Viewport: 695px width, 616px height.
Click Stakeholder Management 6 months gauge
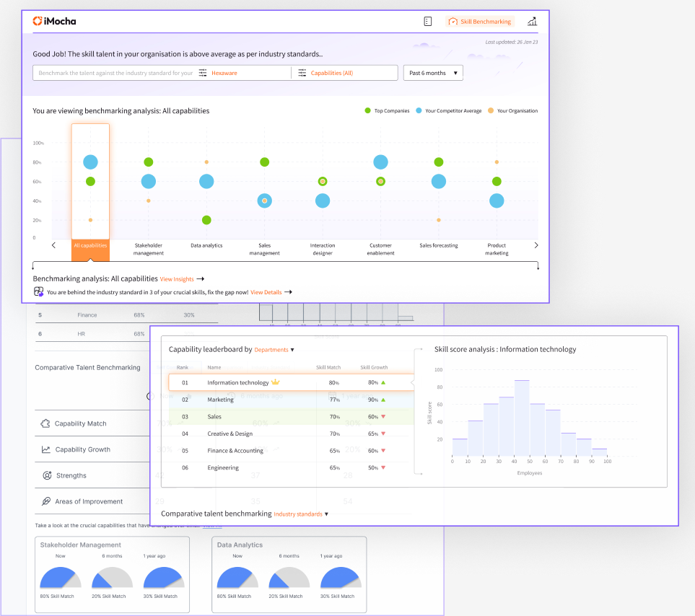click(x=112, y=577)
